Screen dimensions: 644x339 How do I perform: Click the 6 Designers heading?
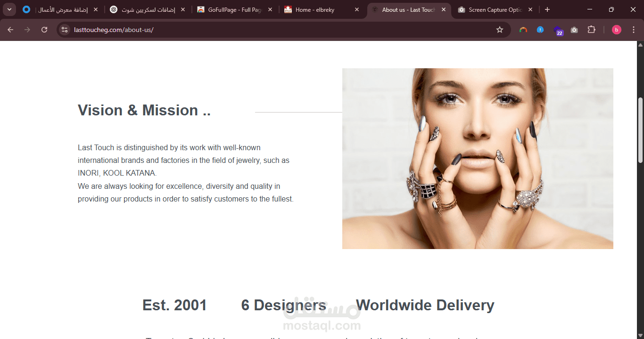click(x=284, y=305)
